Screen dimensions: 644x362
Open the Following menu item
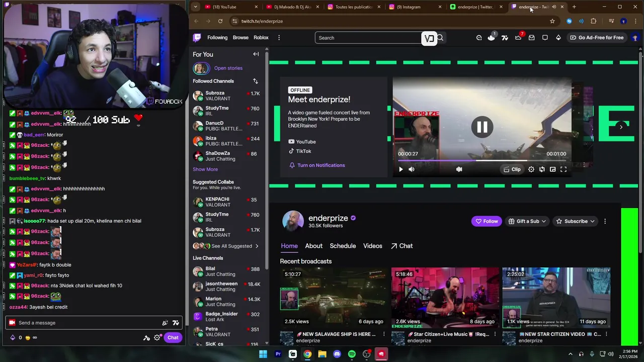click(217, 38)
